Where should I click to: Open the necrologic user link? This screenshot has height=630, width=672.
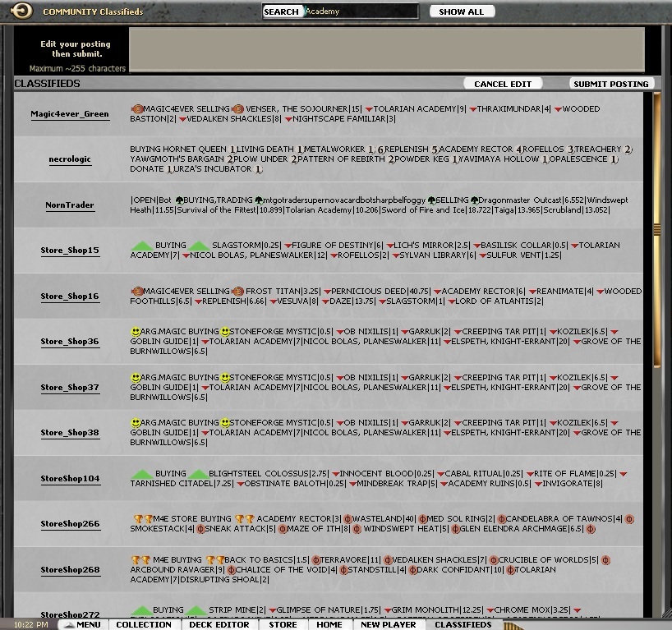pyautogui.click(x=70, y=159)
